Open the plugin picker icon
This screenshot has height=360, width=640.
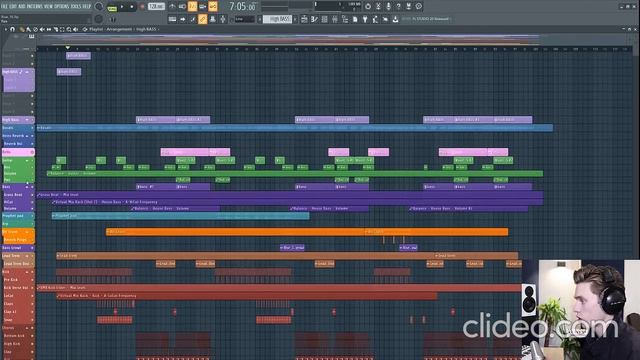[x=365, y=19]
